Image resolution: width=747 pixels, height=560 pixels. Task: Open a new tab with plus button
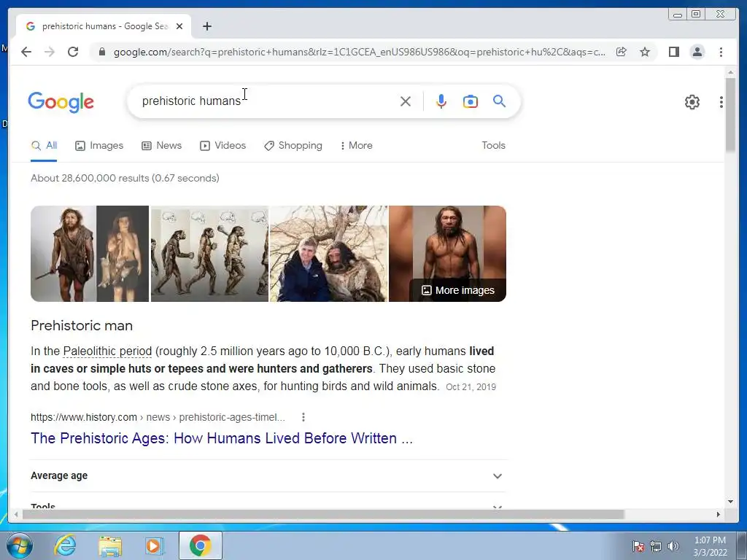click(x=206, y=26)
